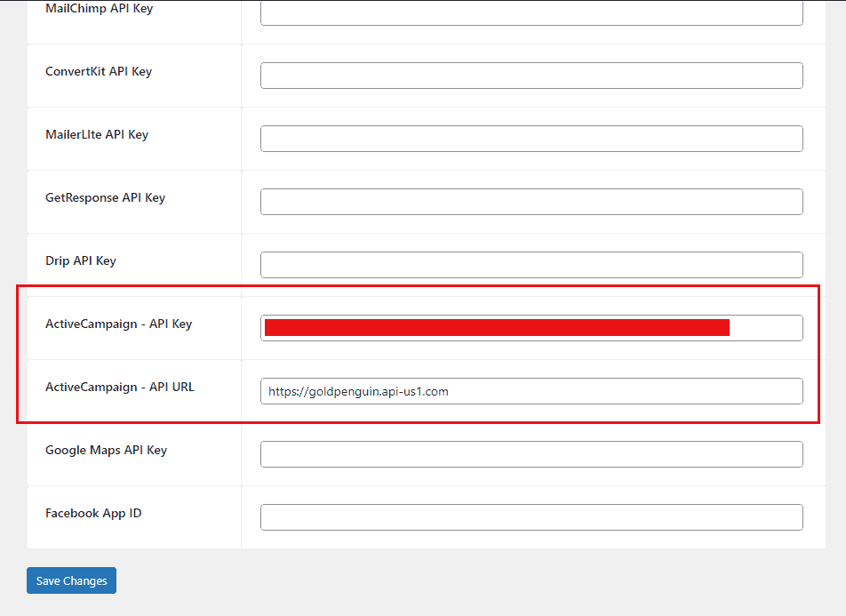This screenshot has height=616, width=846.
Task: Save the settings with Save Changes
Action: point(72,580)
